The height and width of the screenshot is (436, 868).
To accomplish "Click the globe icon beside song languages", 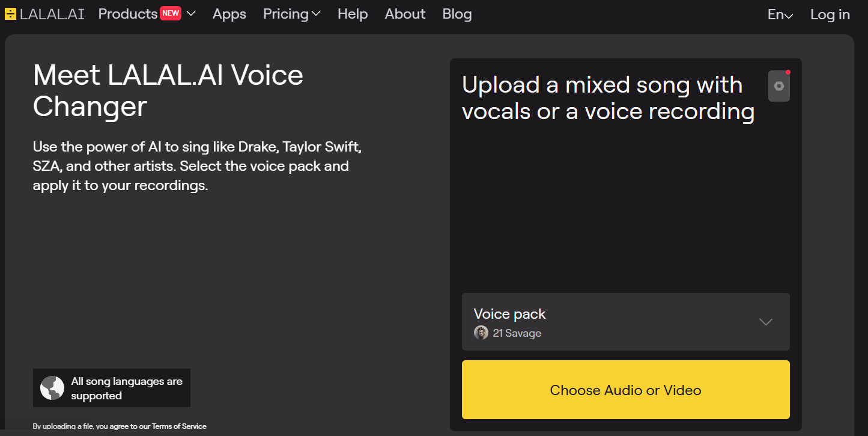I will tap(52, 388).
